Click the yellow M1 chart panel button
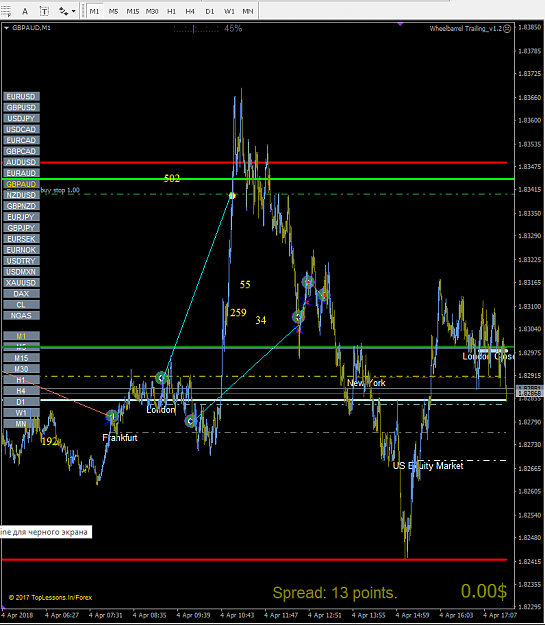This screenshot has width=545, height=625. point(21,336)
